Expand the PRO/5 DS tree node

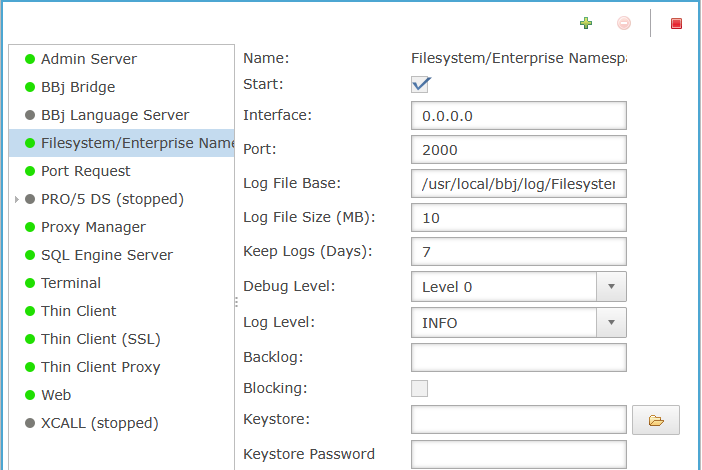pos(17,199)
